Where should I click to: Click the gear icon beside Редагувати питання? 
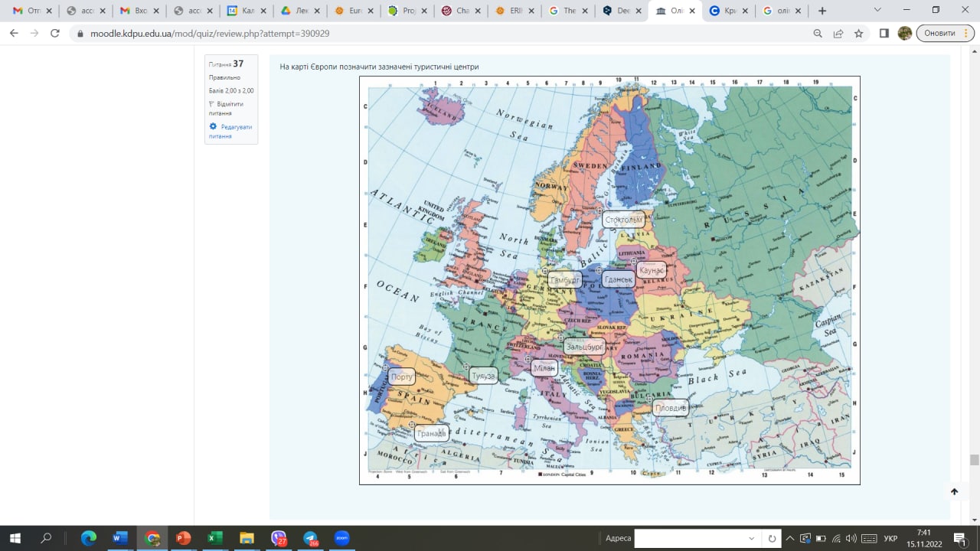[213, 126]
